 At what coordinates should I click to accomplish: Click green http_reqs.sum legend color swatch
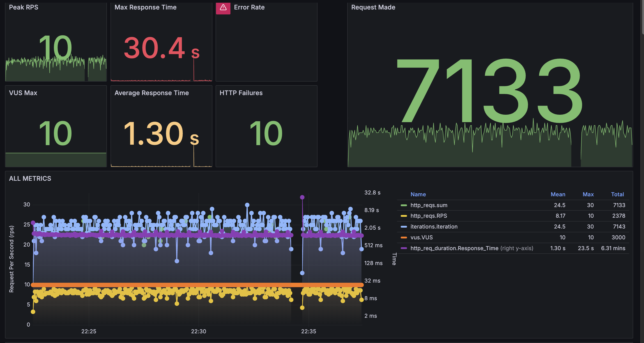pos(403,205)
